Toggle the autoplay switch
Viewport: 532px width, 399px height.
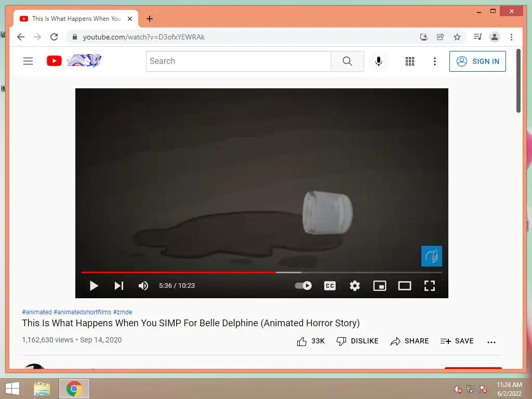point(303,286)
